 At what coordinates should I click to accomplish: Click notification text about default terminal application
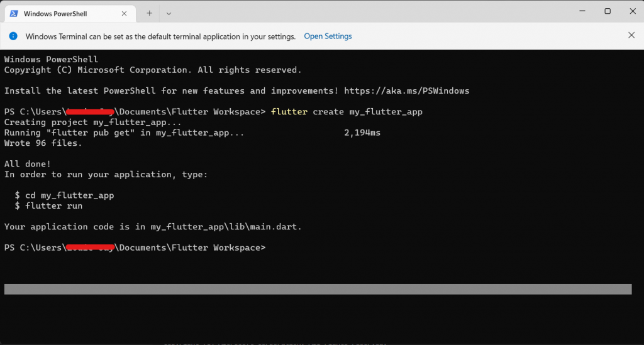(x=160, y=36)
